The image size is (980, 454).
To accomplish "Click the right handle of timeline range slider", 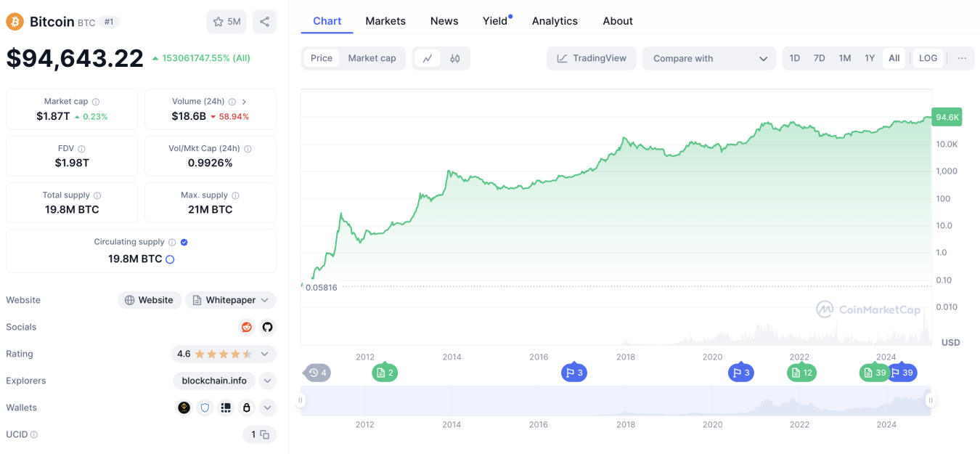I will (x=930, y=400).
